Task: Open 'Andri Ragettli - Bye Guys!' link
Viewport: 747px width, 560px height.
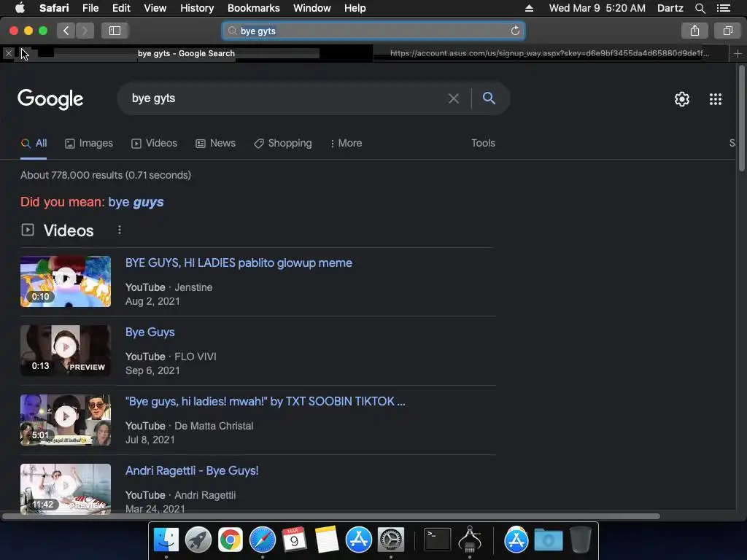Action: [x=192, y=471]
